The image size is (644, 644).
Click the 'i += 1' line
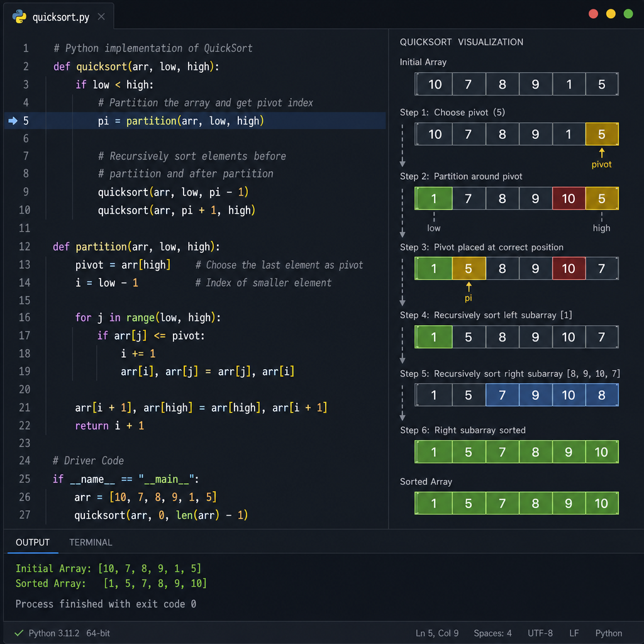[138, 353]
